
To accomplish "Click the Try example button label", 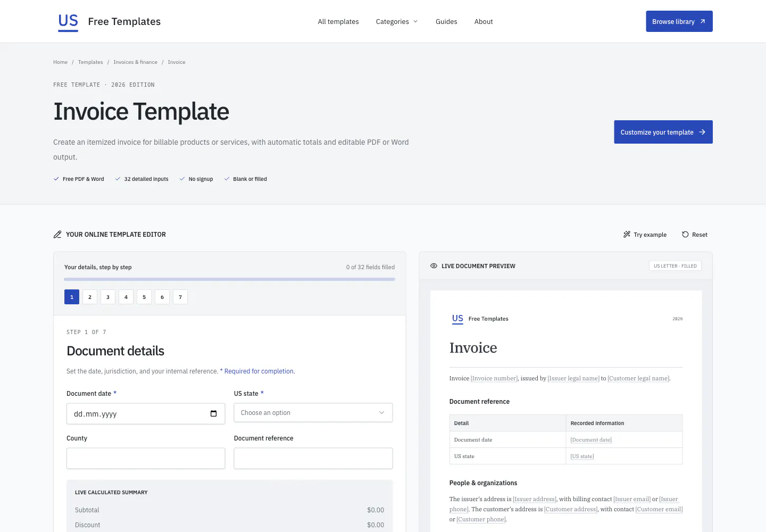I will tap(650, 235).
